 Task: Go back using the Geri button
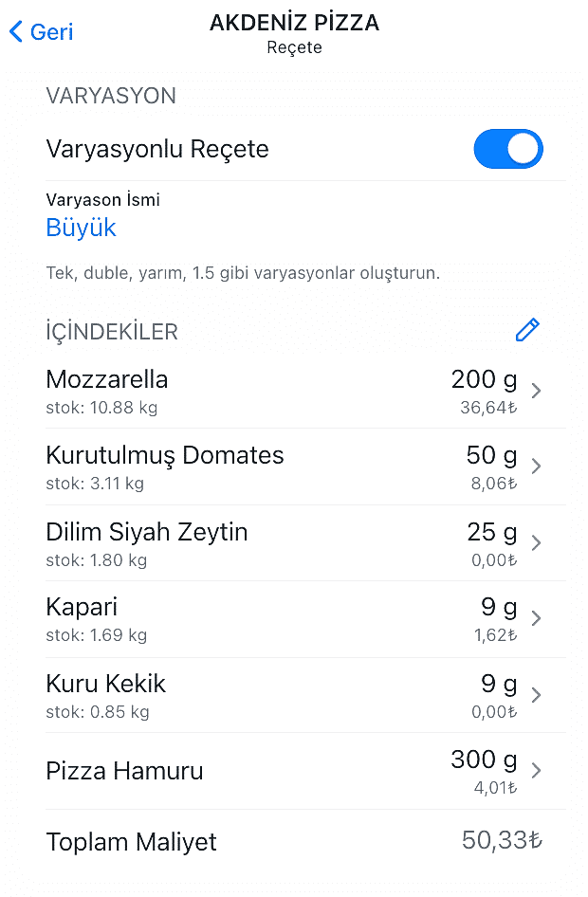[x=40, y=31]
